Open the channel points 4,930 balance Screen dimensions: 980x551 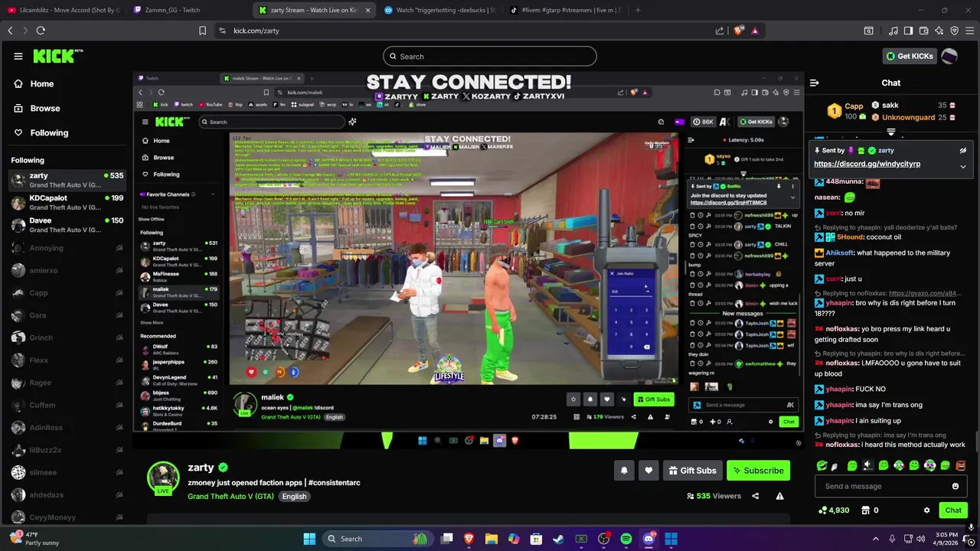pyautogui.click(x=834, y=510)
